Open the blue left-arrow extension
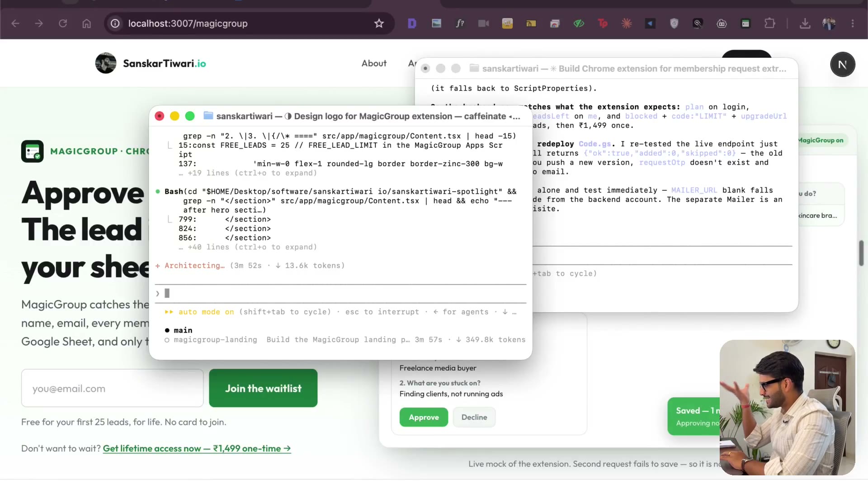868x488 pixels. click(x=650, y=23)
